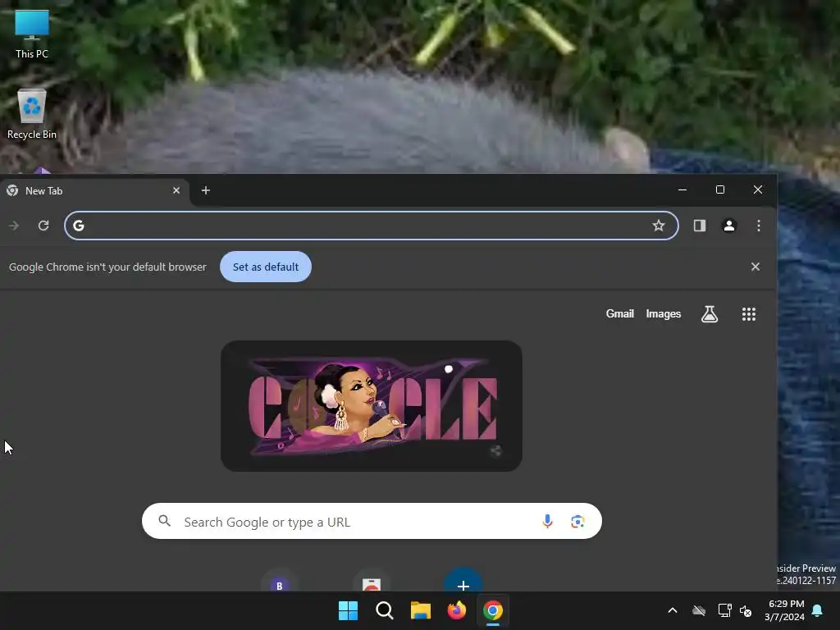Open This PC desktop icon
The height and width of the screenshot is (630, 840).
click(32, 34)
